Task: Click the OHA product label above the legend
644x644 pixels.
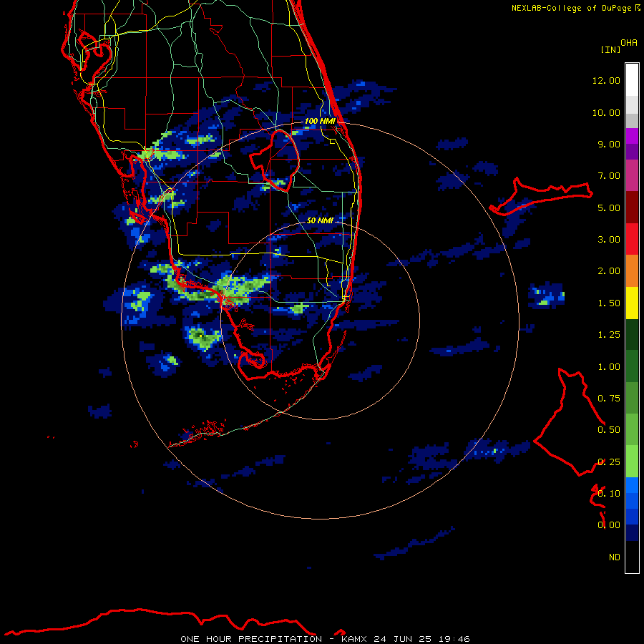Action: point(629,43)
